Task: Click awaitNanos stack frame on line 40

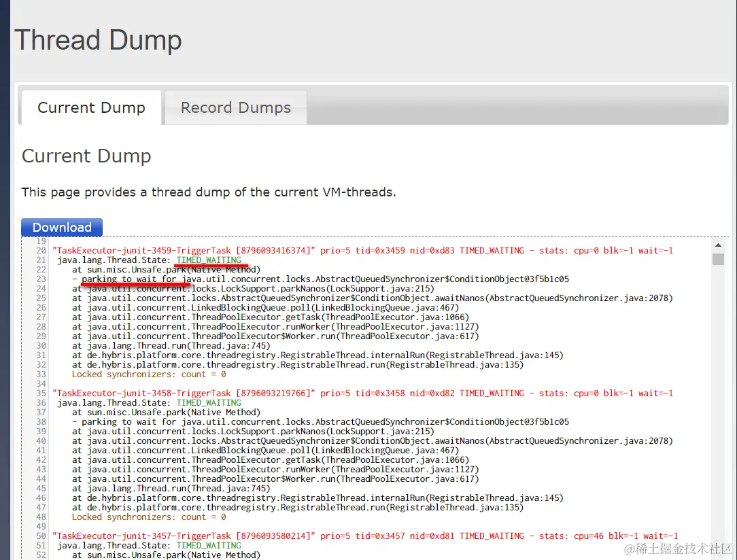Action: (x=373, y=441)
